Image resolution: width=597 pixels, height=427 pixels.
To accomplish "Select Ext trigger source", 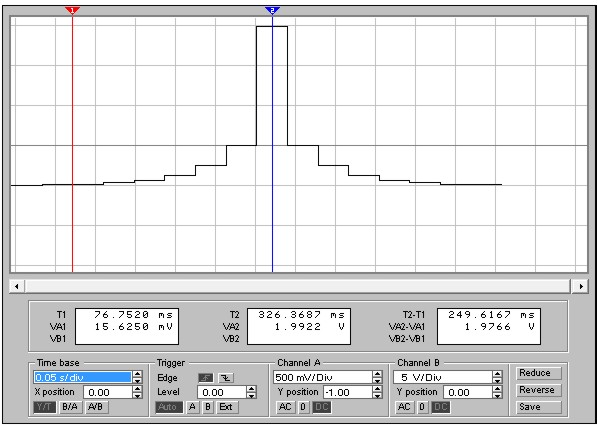I will [x=226, y=407].
